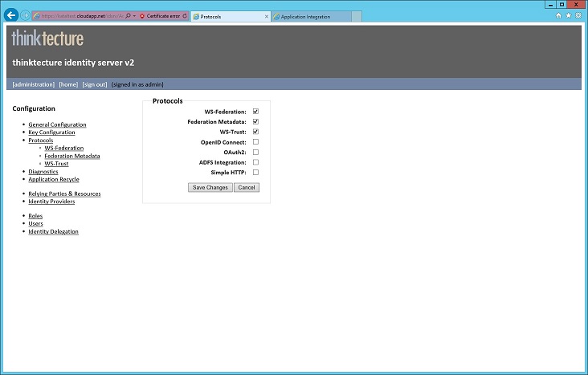The width and height of the screenshot is (588, 375).
Task: Enable the ADFS Integration checkbox
Action: pyautogui.click(x=255, y=162)
